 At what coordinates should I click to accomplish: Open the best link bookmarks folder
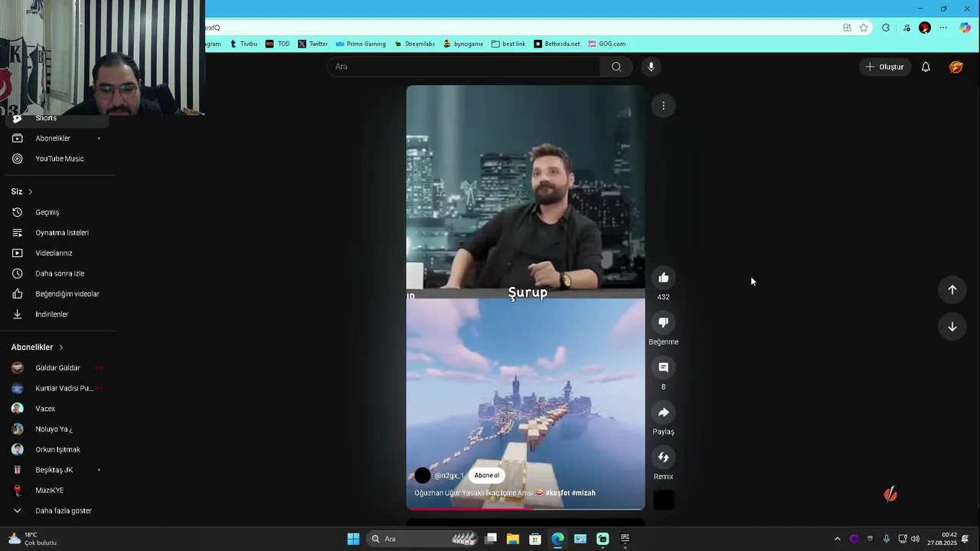point(508,44)
